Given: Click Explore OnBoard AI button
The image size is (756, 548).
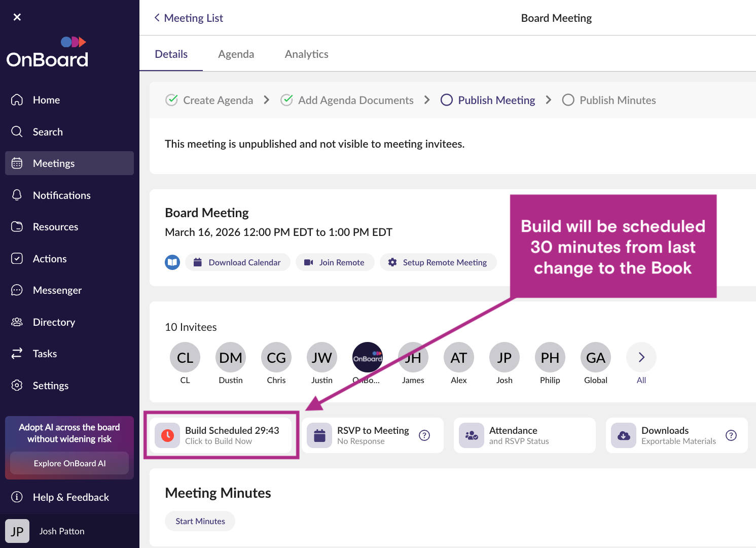Looking at the screenshot, I should [x=69, y=463].
